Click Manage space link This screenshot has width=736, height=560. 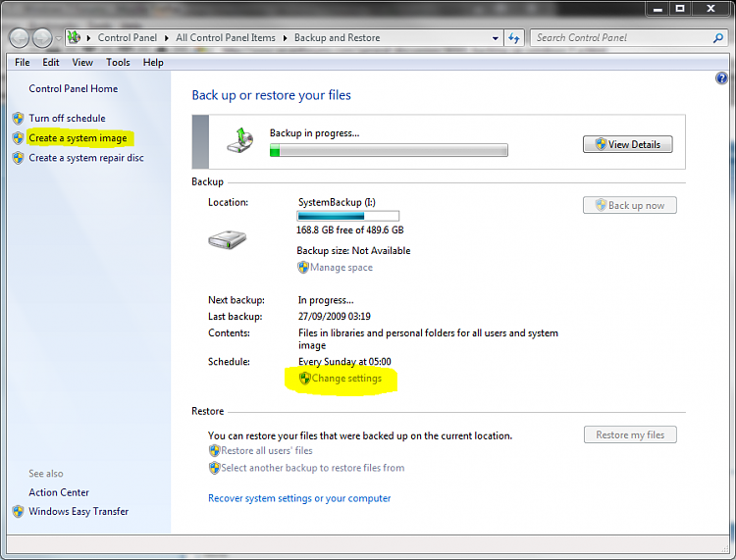coord(342,268)
